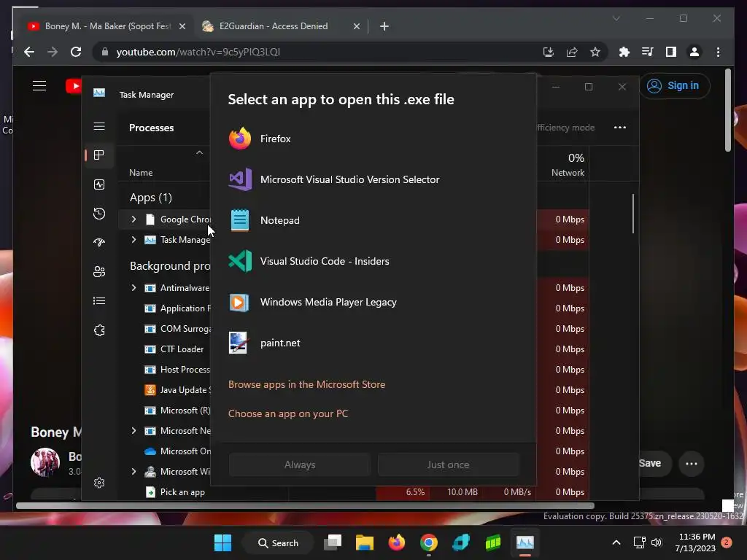Open Chrome profile avatar
This screenshot has height=560, width=747.
694,52
